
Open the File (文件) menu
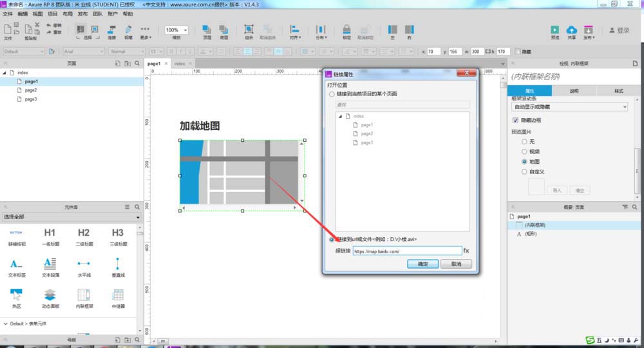[8, 14]
